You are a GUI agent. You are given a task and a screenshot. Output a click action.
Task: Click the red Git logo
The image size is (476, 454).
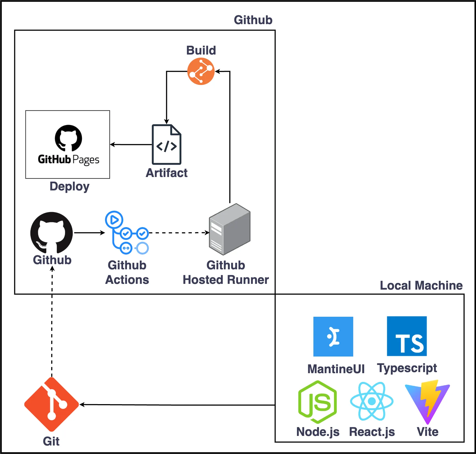52,404
